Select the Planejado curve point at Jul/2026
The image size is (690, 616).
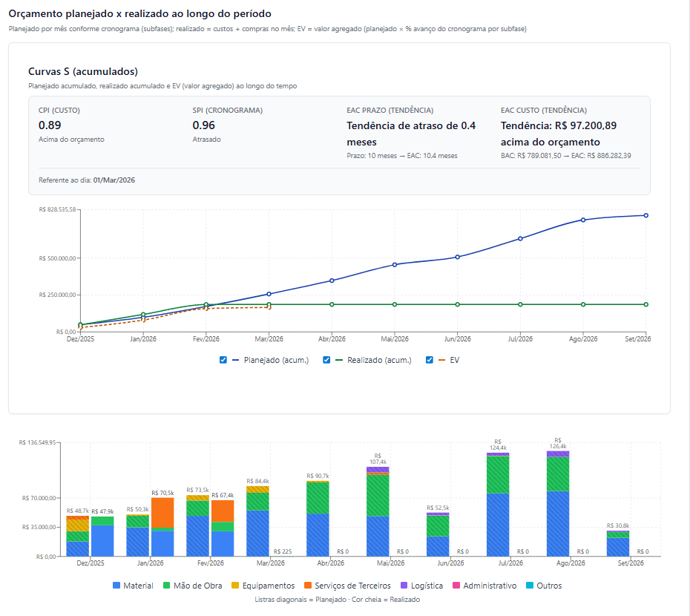point(520,238)
